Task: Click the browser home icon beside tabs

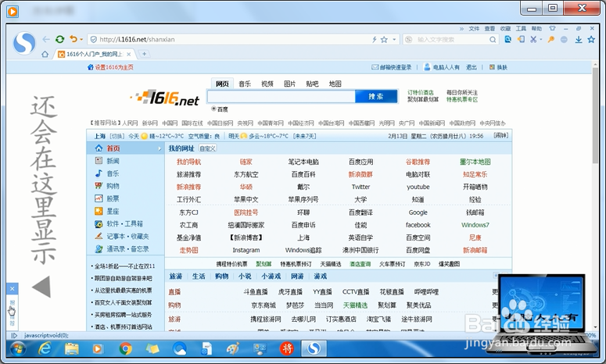Action: pyautogui.click(x=45, y=54)
